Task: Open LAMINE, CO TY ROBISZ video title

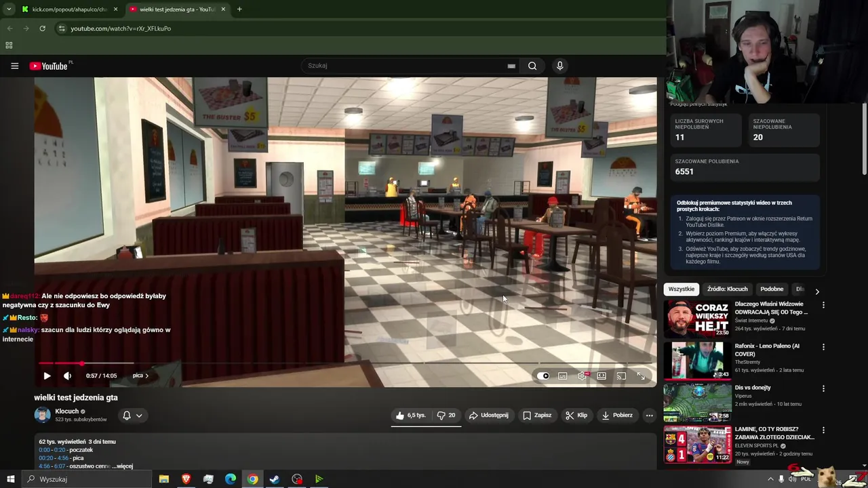Action: click(x=774, y=433)
